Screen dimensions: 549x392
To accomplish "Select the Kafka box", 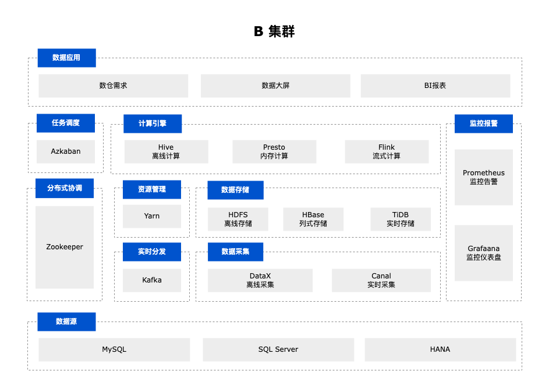I will tap(151, 280).
